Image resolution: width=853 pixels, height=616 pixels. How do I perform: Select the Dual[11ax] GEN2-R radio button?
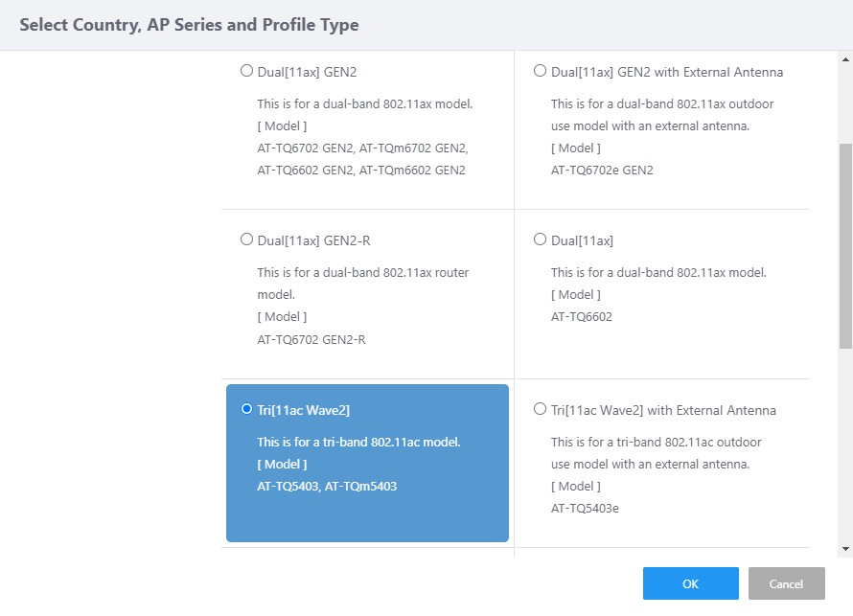[246, 239]
